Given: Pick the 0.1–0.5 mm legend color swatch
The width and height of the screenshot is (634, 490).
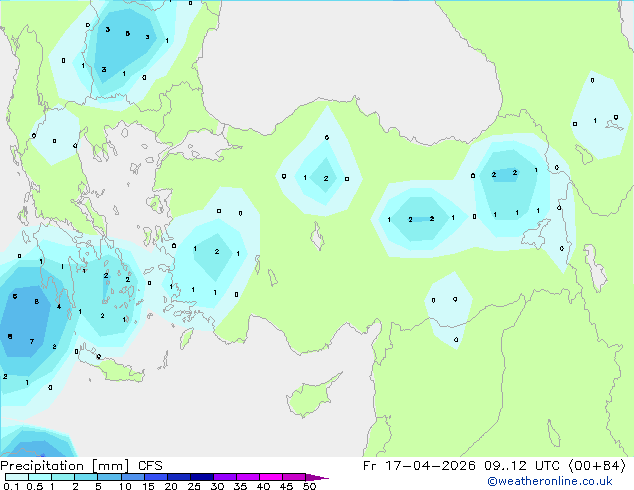Looking at the screenshot, I should (17, 477).
